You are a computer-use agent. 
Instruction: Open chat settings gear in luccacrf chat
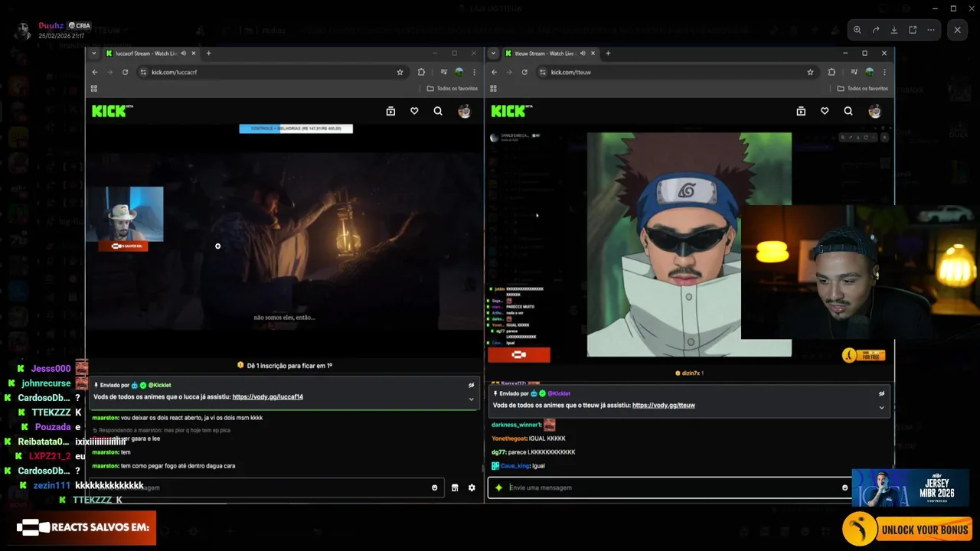[x=472, y=487]
